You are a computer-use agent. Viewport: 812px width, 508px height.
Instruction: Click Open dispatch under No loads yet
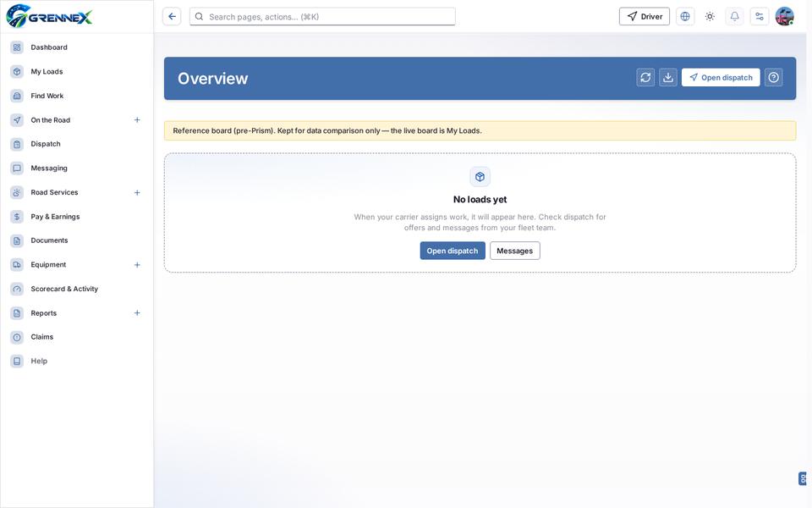[x=453, y=251]
